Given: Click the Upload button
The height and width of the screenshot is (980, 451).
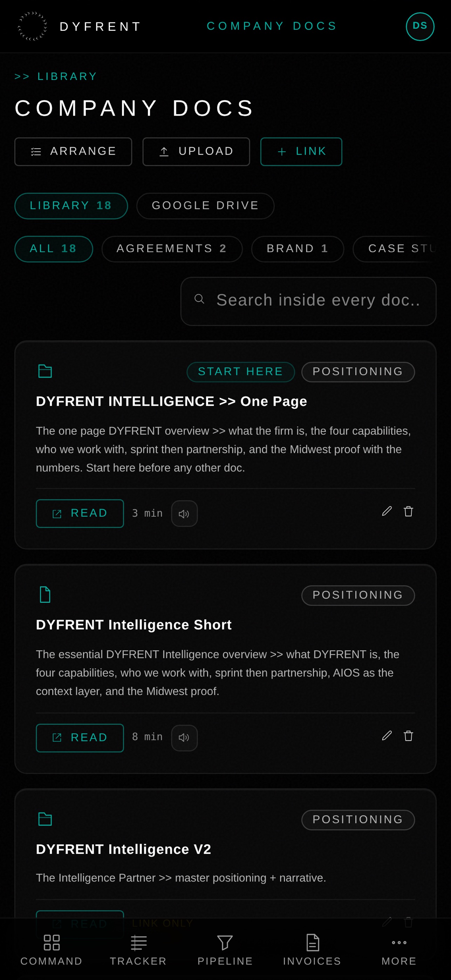Looking at the screenshot, I should click(196, 152).
